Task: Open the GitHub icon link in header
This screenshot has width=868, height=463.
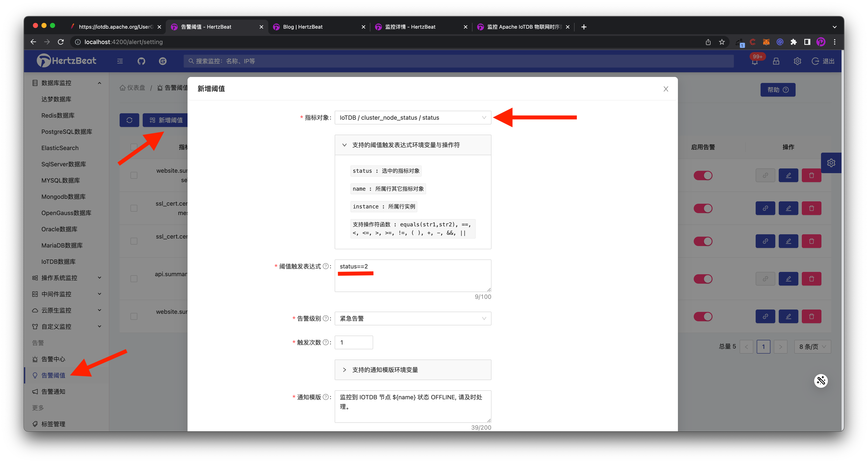Action: tap(141, 61)
